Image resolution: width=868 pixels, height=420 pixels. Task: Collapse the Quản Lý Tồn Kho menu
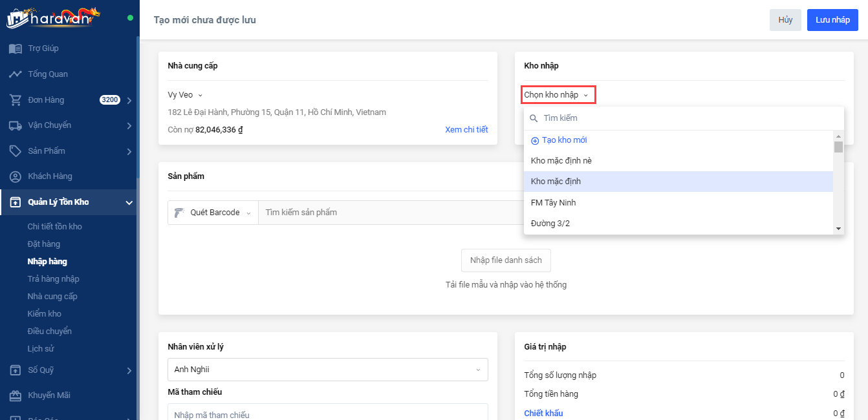(x=129, y=203)
